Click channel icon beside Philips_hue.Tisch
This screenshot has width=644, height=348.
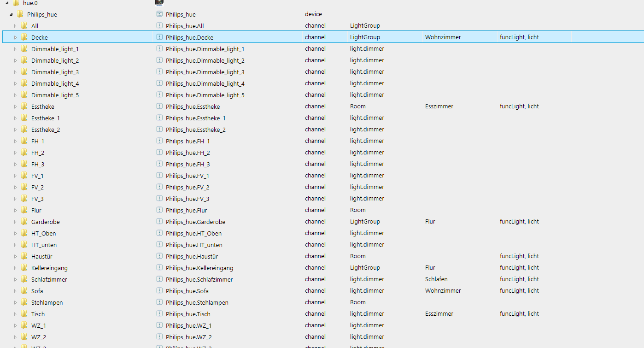(159, 314)
